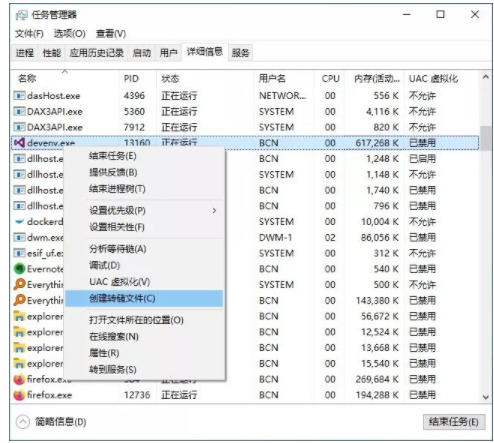
Task: Switch to the 服务 tab
Action: (x=241, y=53)
